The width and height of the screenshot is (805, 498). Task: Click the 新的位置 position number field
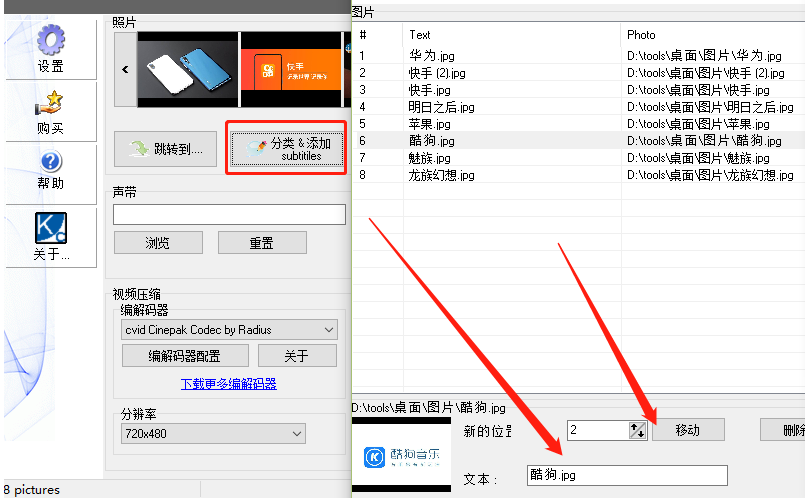coord(598,430)
